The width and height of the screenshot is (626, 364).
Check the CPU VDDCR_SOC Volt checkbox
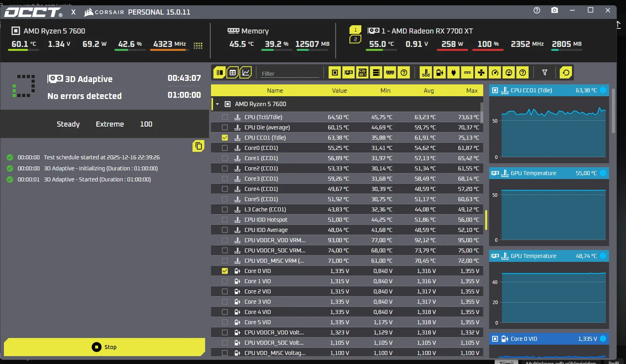coord(225,343)
